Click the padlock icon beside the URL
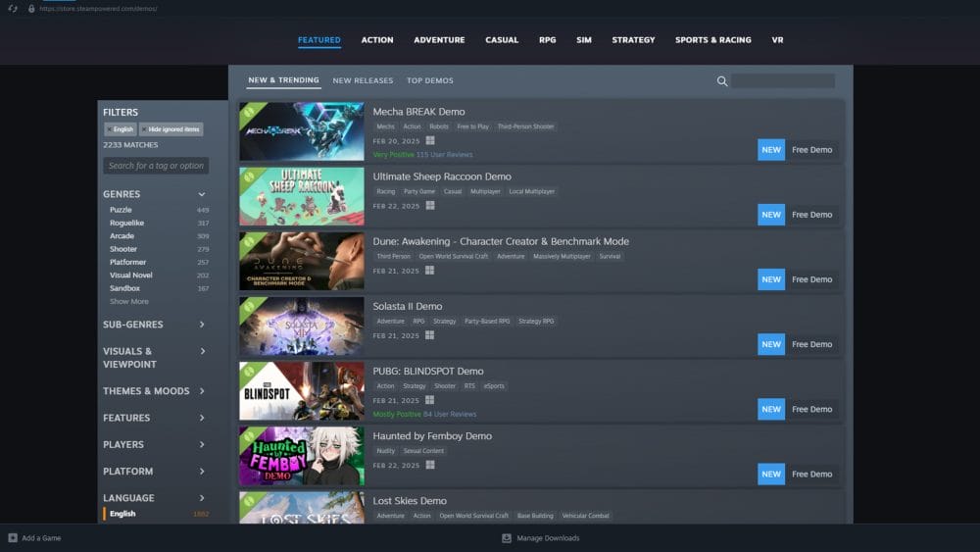980x552 pixels. [31, 8]
